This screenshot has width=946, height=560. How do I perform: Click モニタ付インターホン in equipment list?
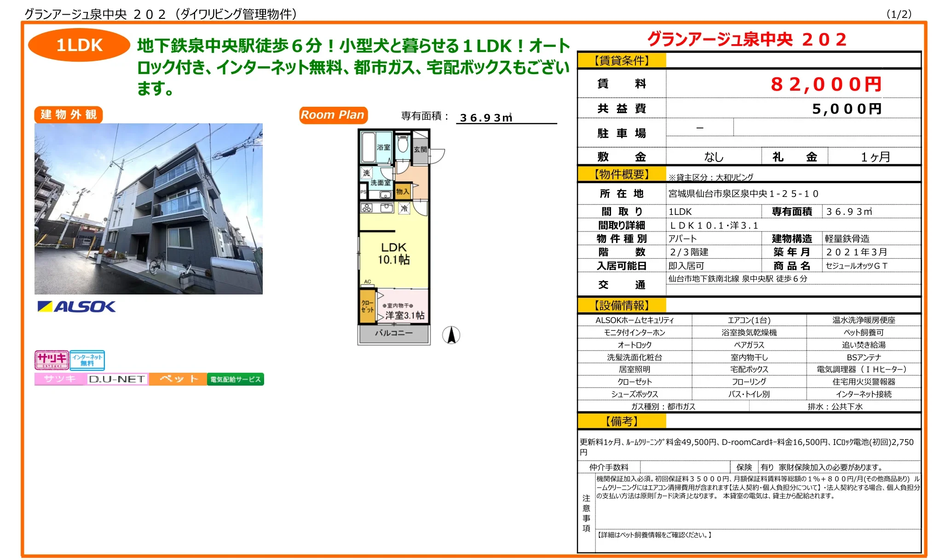coord(635,333)
